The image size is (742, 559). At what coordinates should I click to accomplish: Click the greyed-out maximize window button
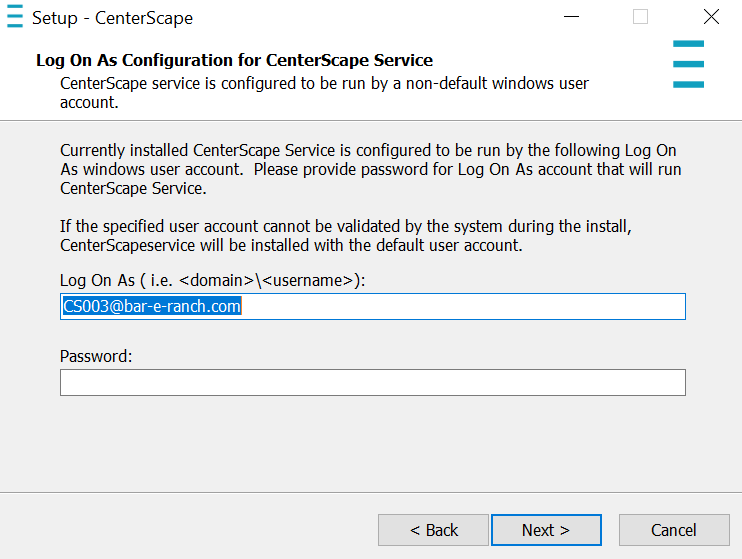click(640, 17)
